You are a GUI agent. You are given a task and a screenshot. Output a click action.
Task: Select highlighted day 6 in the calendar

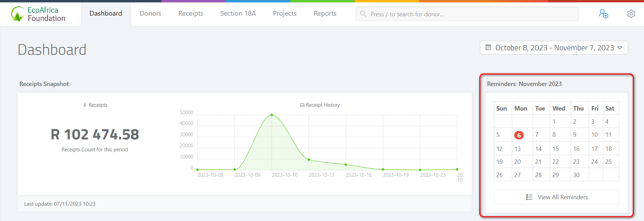pyautogui.click(x=519, y=135)
